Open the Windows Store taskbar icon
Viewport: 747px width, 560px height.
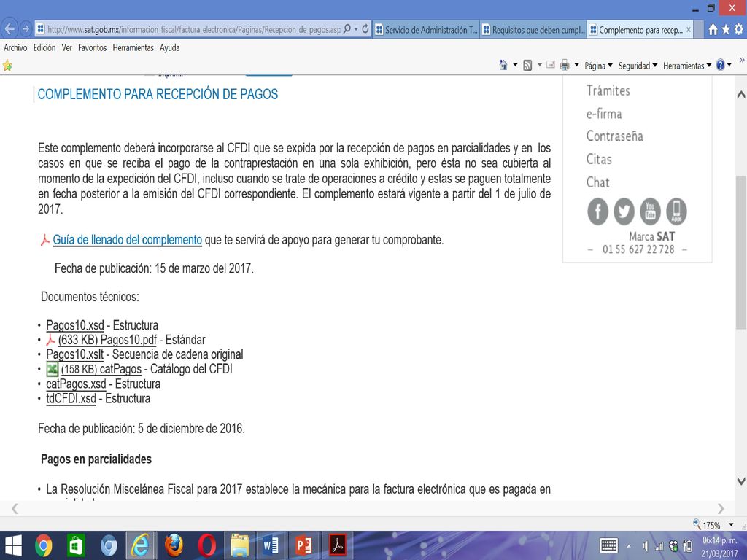pos(76,545)
